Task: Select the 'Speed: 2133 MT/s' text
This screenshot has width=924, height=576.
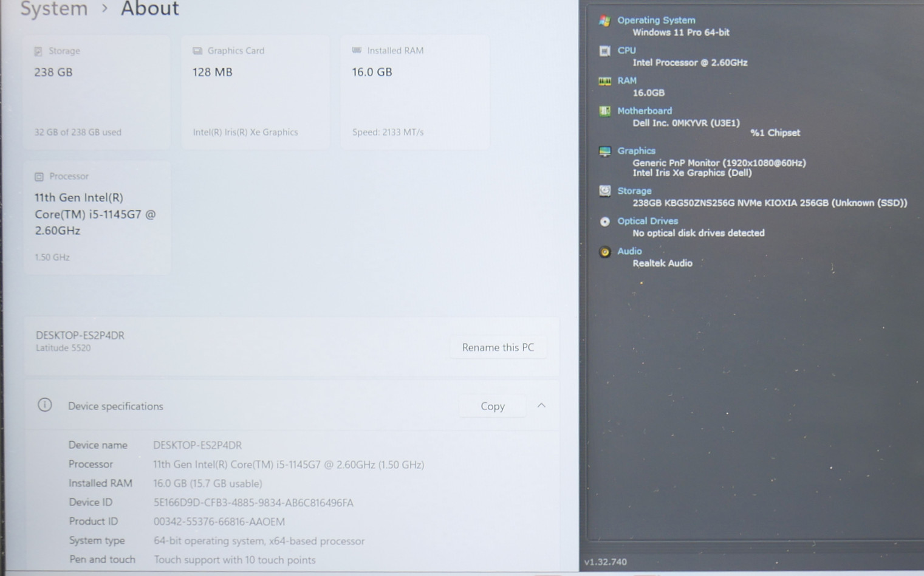Action: (x=388, y=132)
